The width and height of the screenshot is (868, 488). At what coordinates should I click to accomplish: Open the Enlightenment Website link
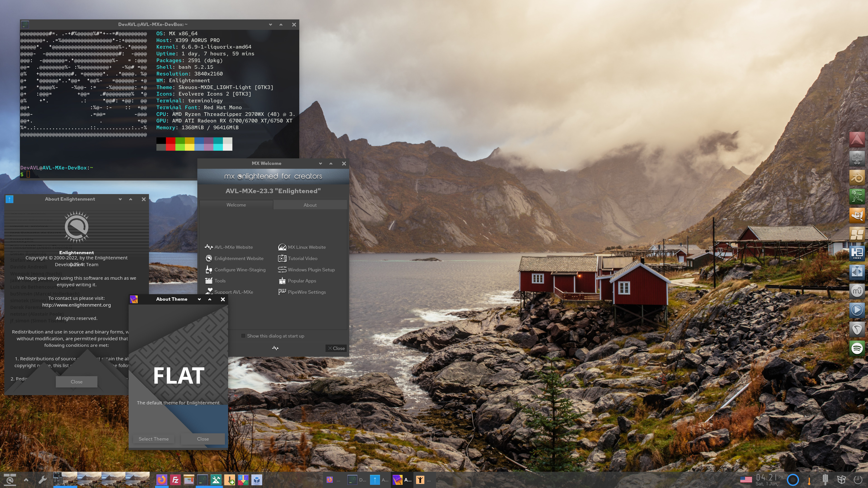235,258
